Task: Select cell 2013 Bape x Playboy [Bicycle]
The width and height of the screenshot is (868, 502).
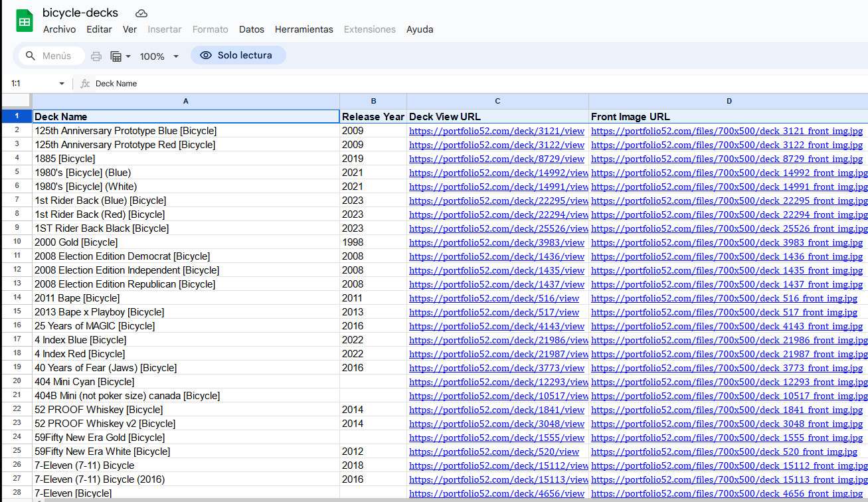Action: click(x=186, y=312)
